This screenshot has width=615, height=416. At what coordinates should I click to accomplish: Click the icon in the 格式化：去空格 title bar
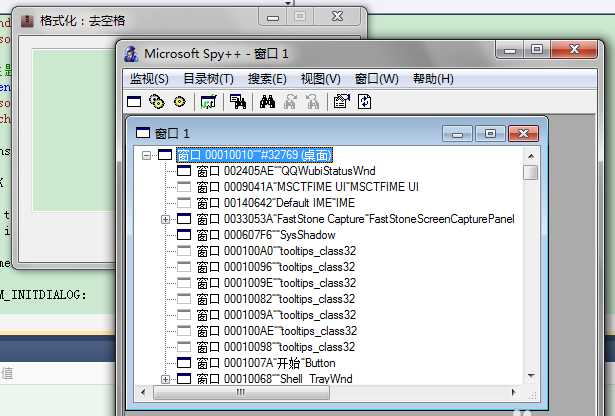click(x=27, y=20)
